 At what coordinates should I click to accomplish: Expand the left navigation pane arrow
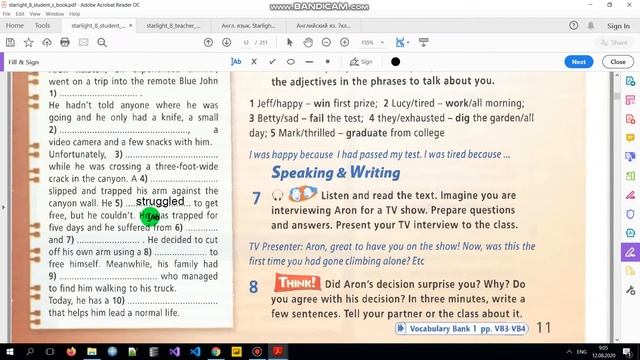(3, 207)
